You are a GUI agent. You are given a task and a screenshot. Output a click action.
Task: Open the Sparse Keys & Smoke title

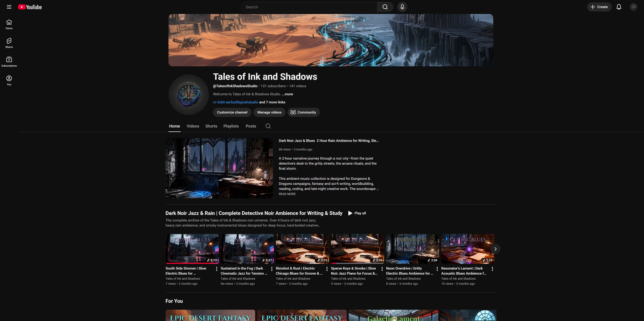pos(354,271)
